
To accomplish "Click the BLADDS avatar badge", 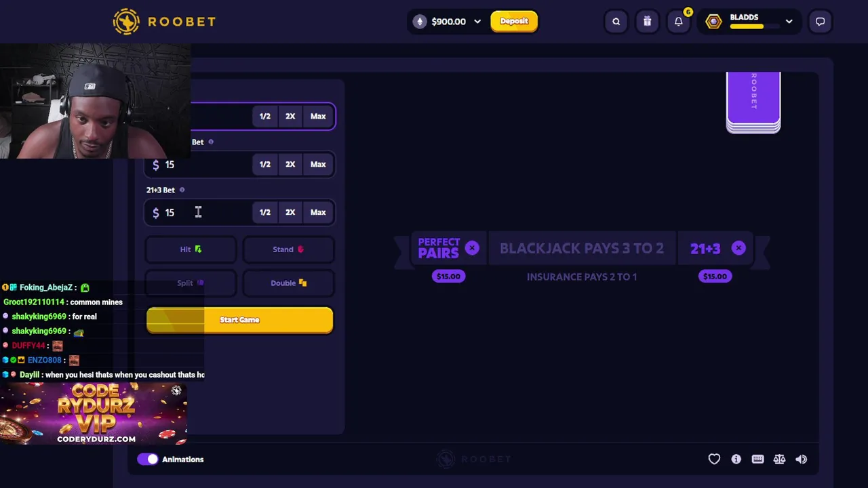I will tap(713, 22).
